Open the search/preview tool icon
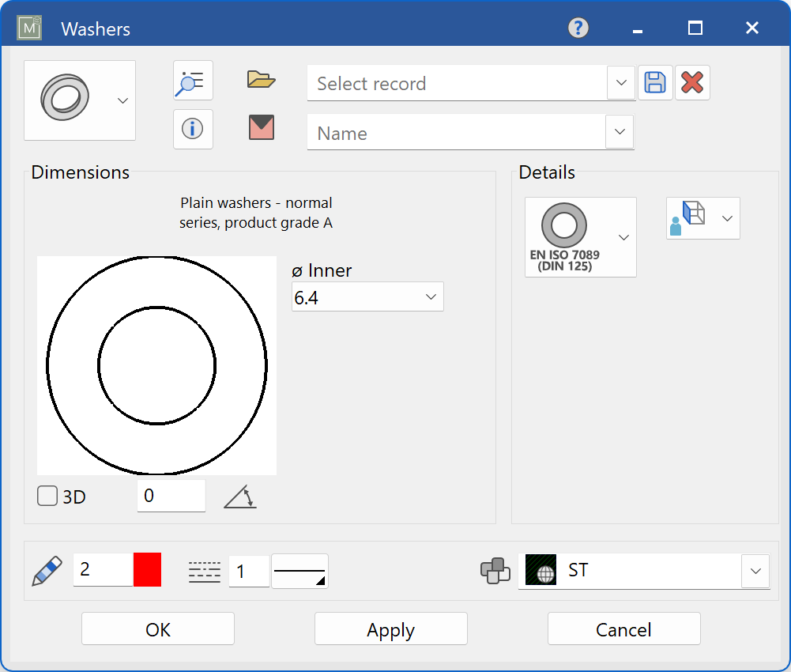 [x=193, y=80]
